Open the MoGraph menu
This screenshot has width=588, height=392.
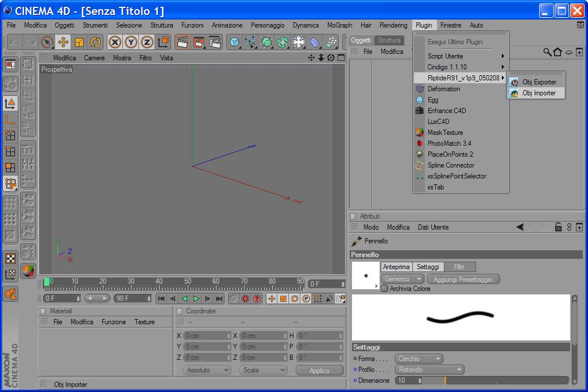(339, 25)
